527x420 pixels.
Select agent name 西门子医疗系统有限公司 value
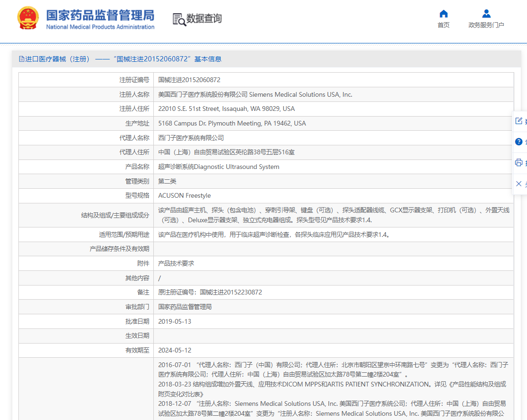191,138
